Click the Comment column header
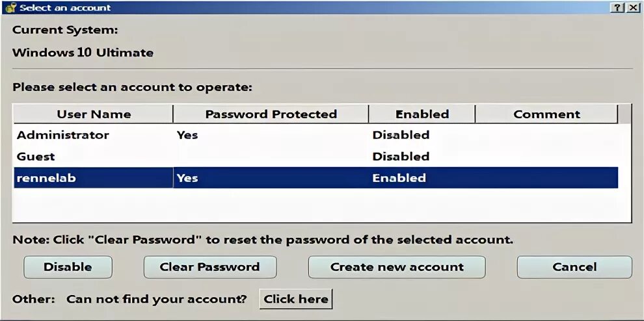Image resolution: width=644 pixels, height=321 pixels. (546, 114)
